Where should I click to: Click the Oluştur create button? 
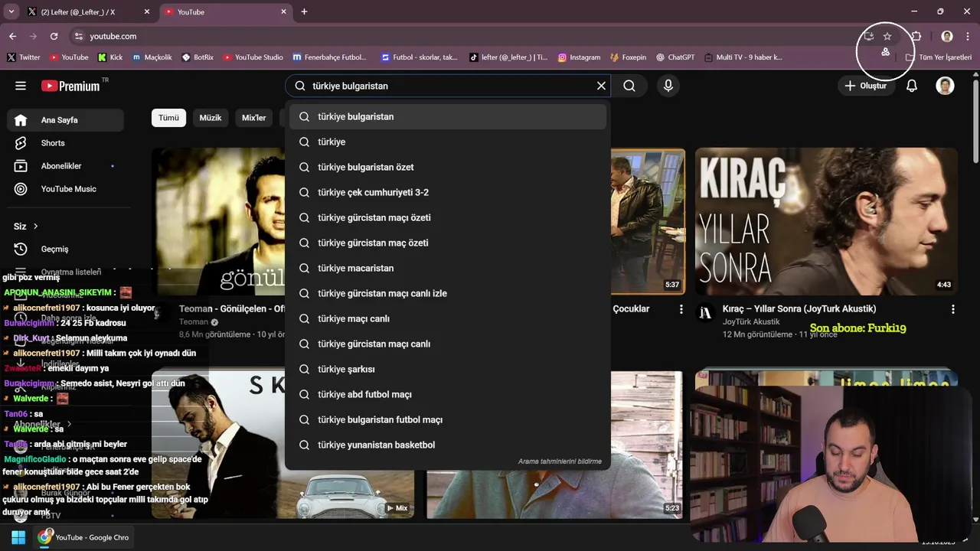tap(865, 86)
